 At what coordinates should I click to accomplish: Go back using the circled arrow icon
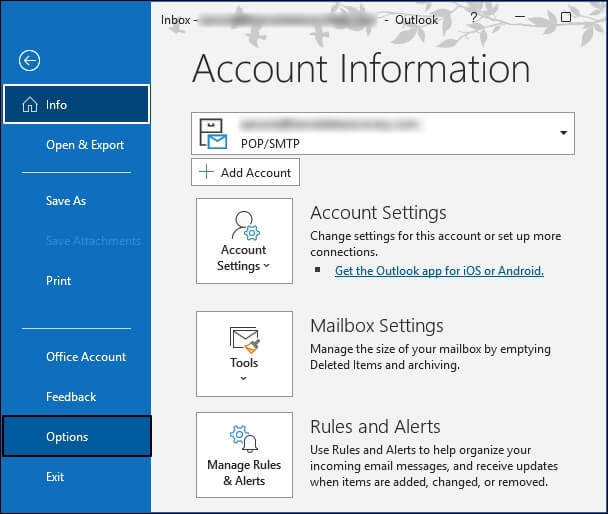click(29, 60)
